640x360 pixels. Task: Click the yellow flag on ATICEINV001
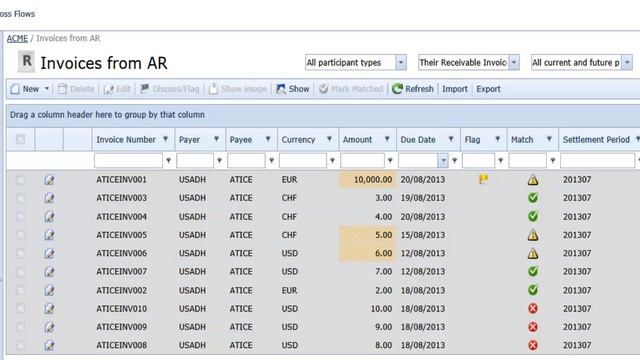[483, 179]
